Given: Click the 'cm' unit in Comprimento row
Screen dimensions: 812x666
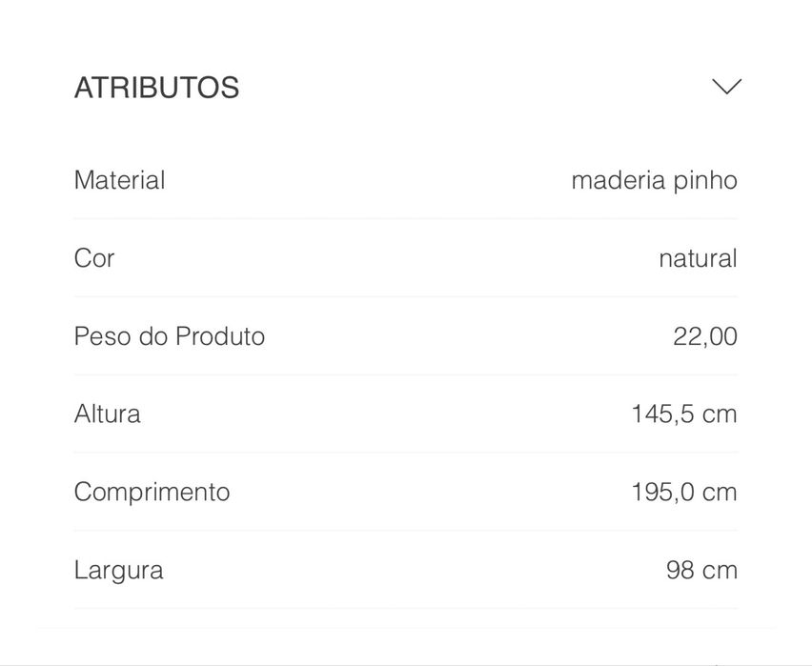Looking at the screenshot, I should (720, 493).
